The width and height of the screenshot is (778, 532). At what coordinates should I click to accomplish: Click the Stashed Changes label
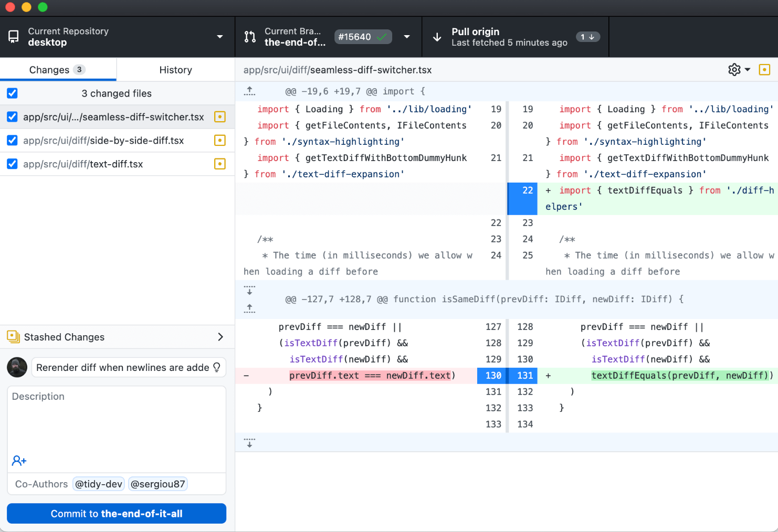(64, 337)
